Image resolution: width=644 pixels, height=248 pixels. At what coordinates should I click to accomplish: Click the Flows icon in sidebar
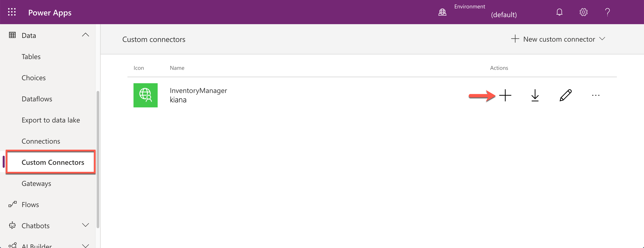(x=13, y=204)
